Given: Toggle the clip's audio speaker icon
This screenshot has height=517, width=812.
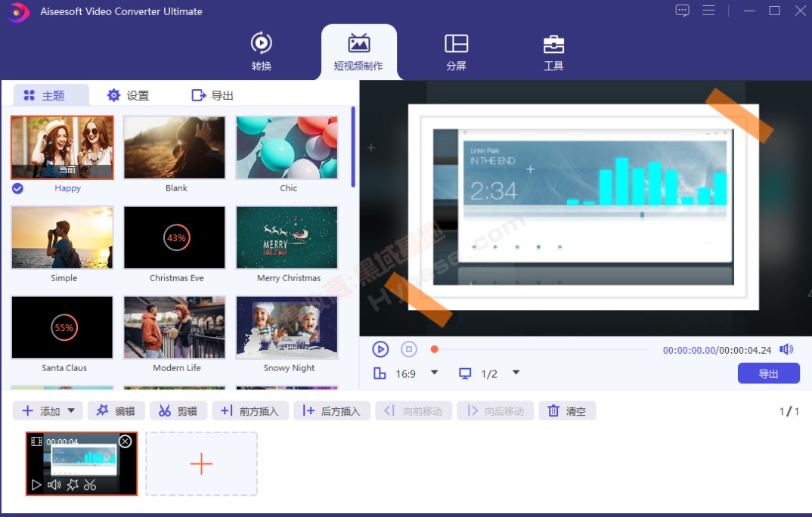Looking at the screenshot, I should [54, 485].
